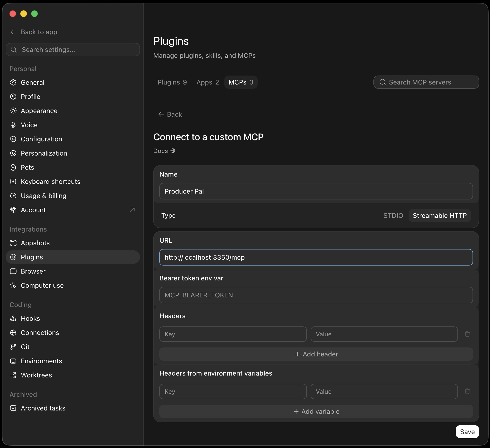The image size is (490, 448).
Task: Click the Headers Value input
Action: (x=384, y=334)
